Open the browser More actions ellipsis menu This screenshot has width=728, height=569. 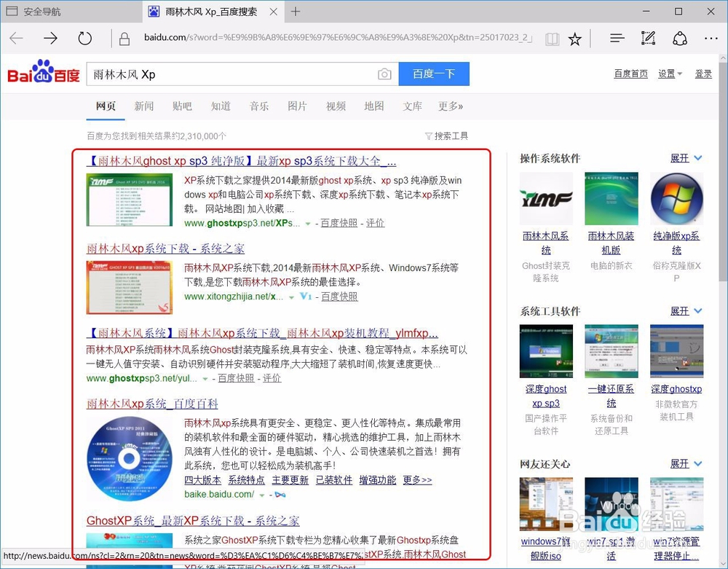711,39
